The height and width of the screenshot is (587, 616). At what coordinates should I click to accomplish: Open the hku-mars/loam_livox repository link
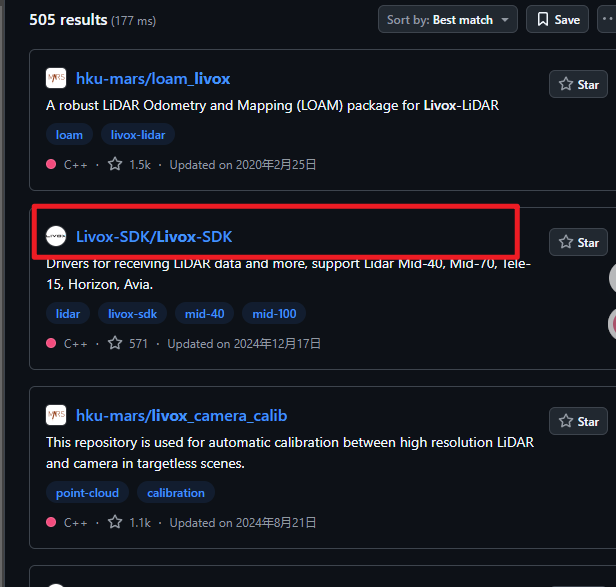click(x=153, y=79)
